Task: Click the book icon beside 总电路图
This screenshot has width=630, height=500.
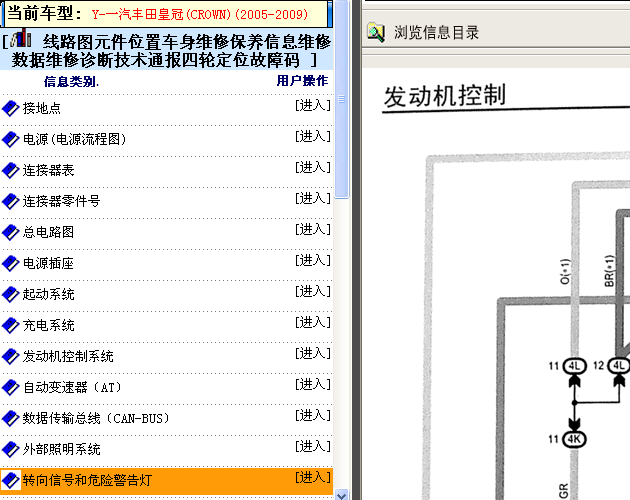Action: (x=10, y=232)
